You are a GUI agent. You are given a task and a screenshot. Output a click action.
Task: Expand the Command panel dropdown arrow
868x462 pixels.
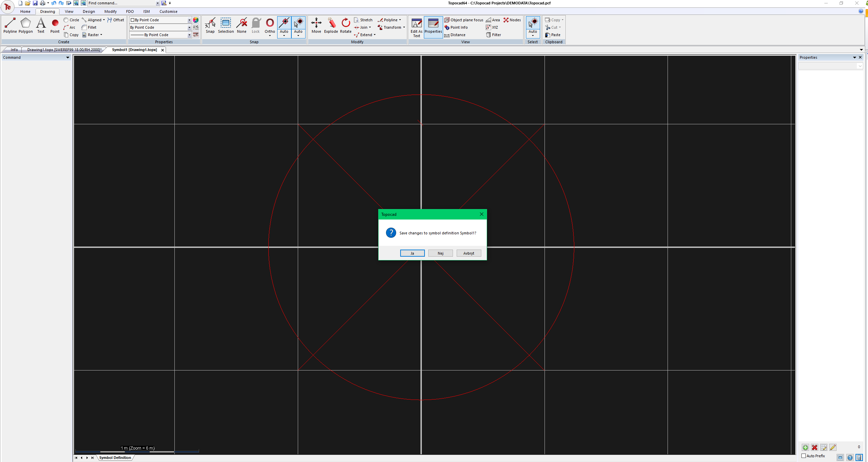[x=68, y=57]
